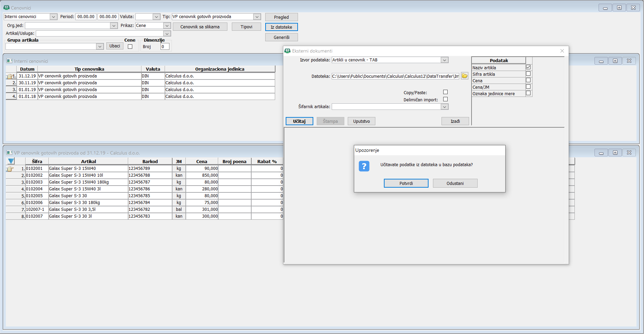This screenshot has height=334, width=644.
Task: Expand the Tip cenovnika dropdown
Action: pos(257,17)
